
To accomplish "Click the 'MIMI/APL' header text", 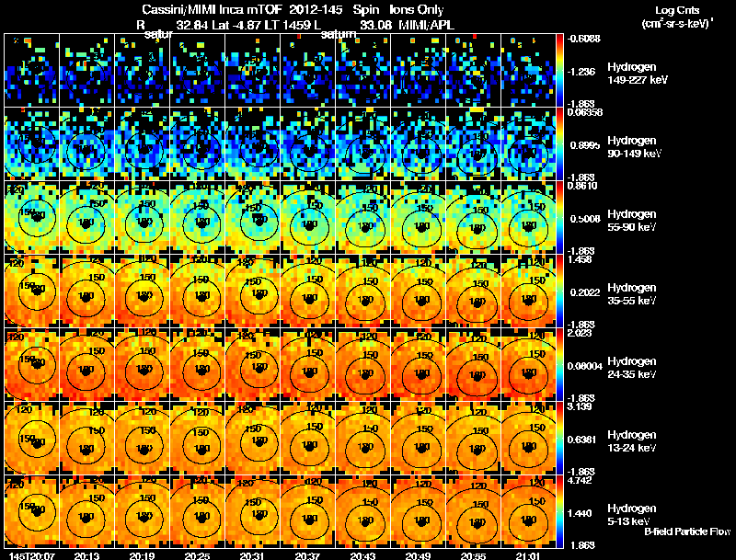I will [426, 25].
